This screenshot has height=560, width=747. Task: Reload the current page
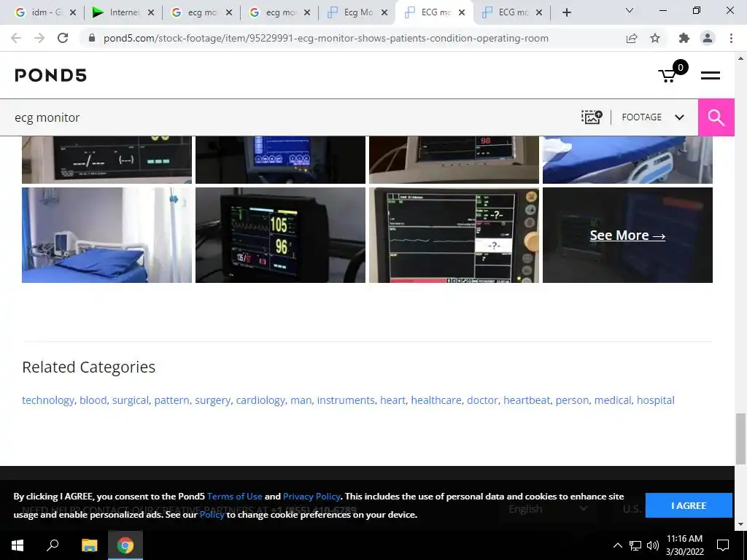[x=63, y=38]
